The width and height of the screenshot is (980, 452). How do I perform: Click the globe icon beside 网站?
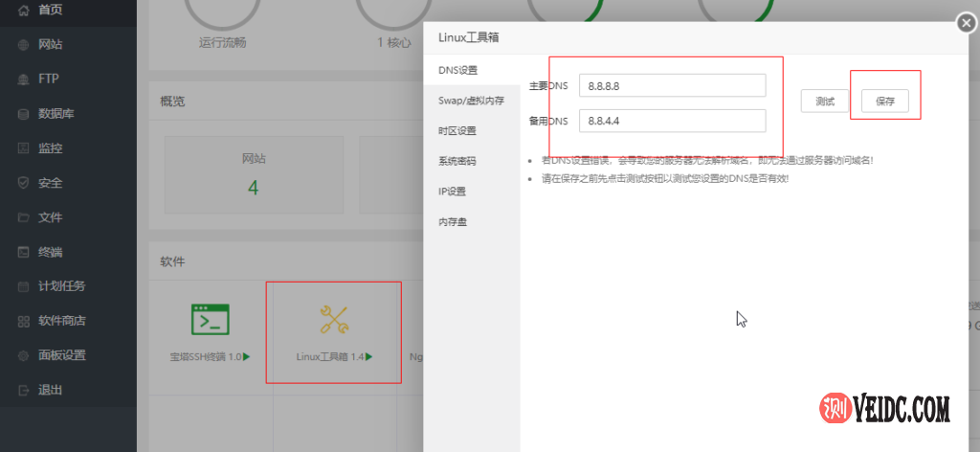click(x=24, y=45)
